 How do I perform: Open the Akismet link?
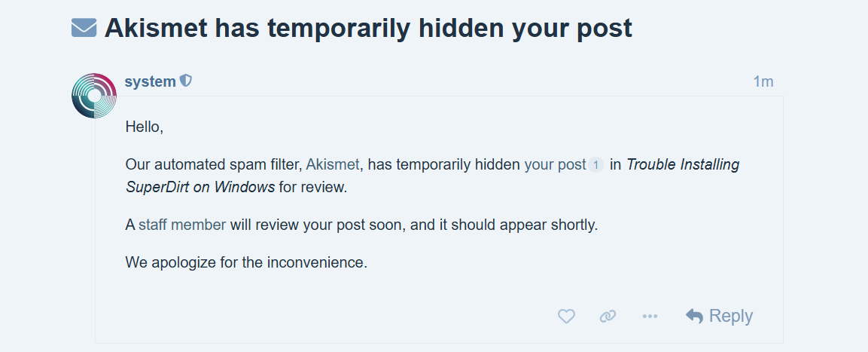click(x=333, y=164)
